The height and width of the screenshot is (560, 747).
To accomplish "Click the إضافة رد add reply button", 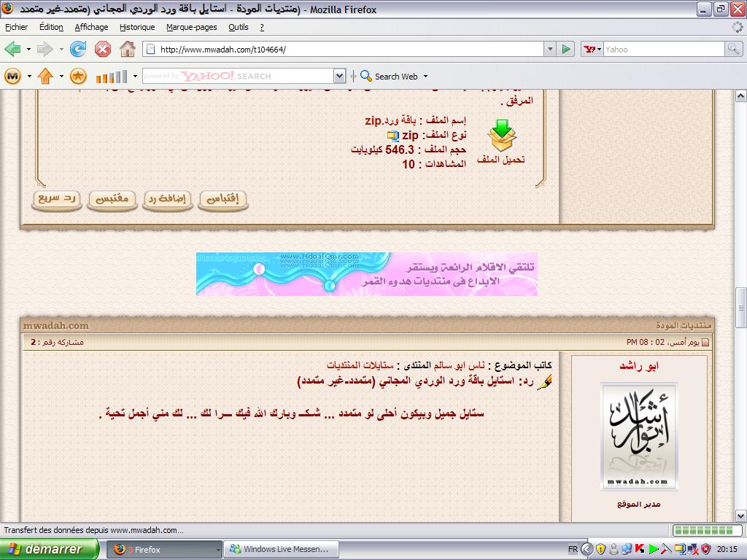I will (167, 199).
